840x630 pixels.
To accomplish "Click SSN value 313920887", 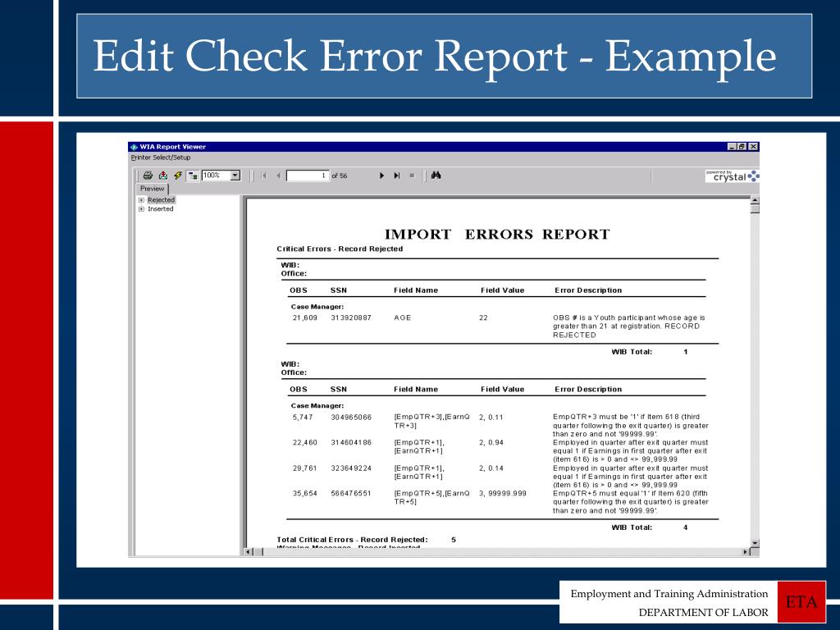I will coord(351,317).
